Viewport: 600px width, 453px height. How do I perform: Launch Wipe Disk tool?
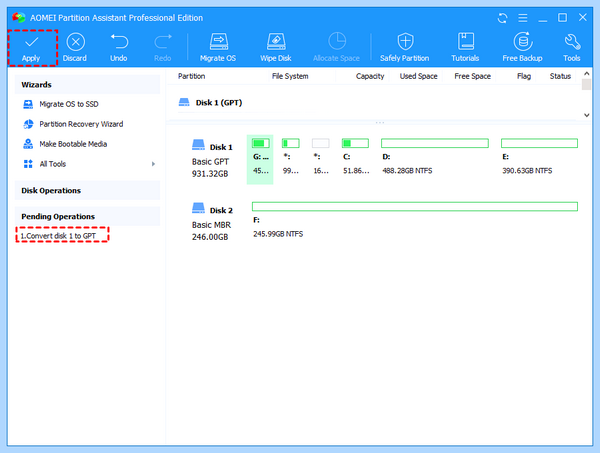276,48
